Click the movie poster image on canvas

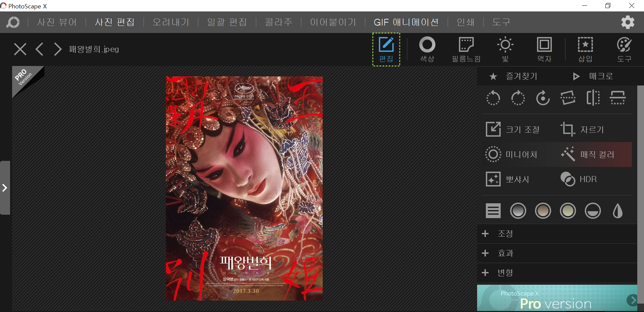[x=244, y=188]
